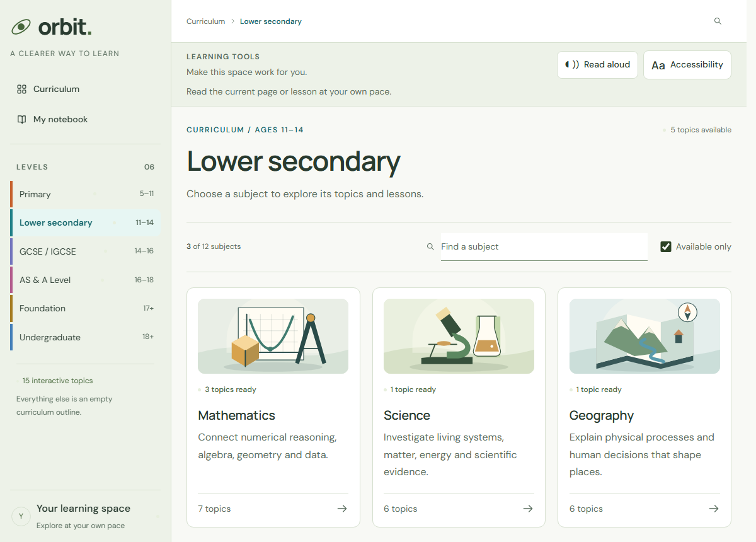Open Geography via its arrow icon
756x542 pixels.
714,509
